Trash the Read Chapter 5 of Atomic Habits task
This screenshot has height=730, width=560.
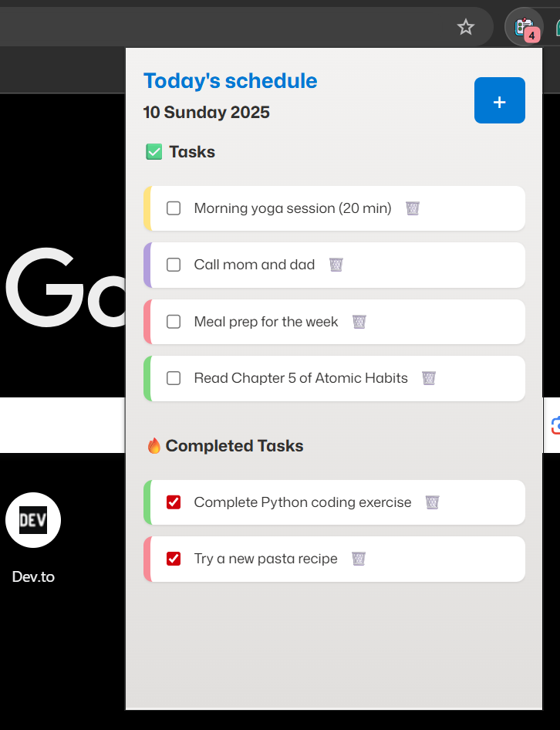[429, 378]
